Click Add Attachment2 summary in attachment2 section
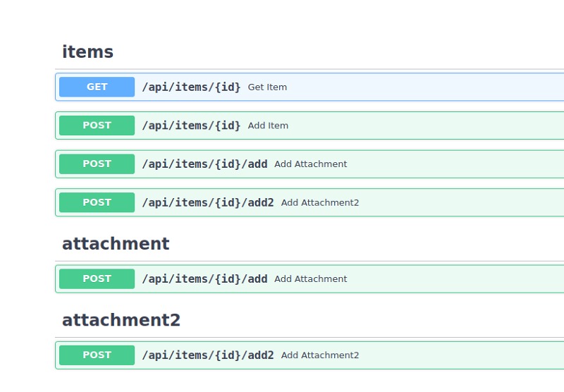Screen dimensions: 564x392 point(320,355)
